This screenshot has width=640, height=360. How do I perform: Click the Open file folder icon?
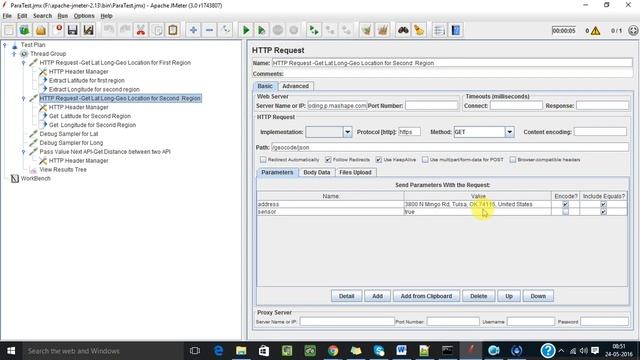(x=40, y=30)
